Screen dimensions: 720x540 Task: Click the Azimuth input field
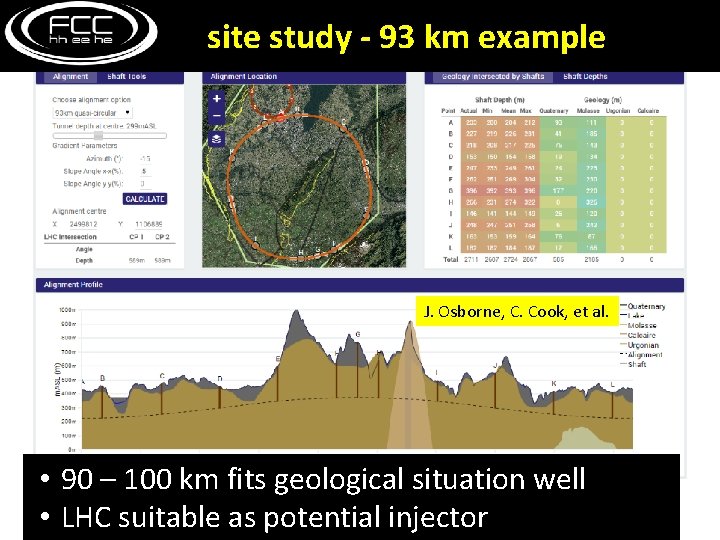pos(145,159)
